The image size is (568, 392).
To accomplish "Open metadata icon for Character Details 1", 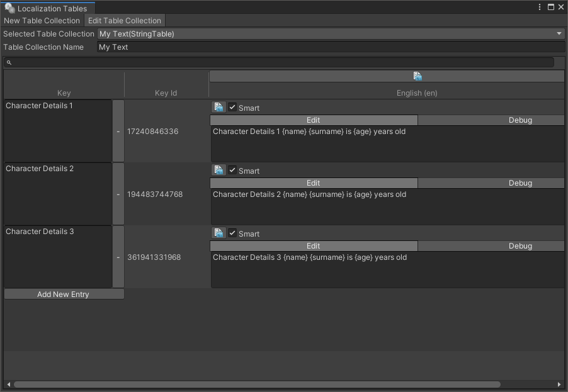I will (219, 108).
